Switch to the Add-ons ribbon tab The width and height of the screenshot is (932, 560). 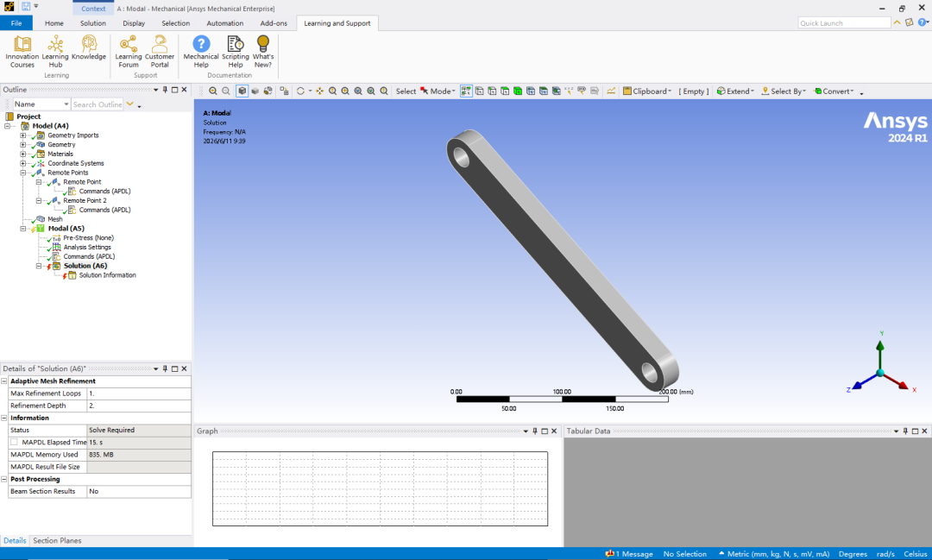tap(274, 23)
